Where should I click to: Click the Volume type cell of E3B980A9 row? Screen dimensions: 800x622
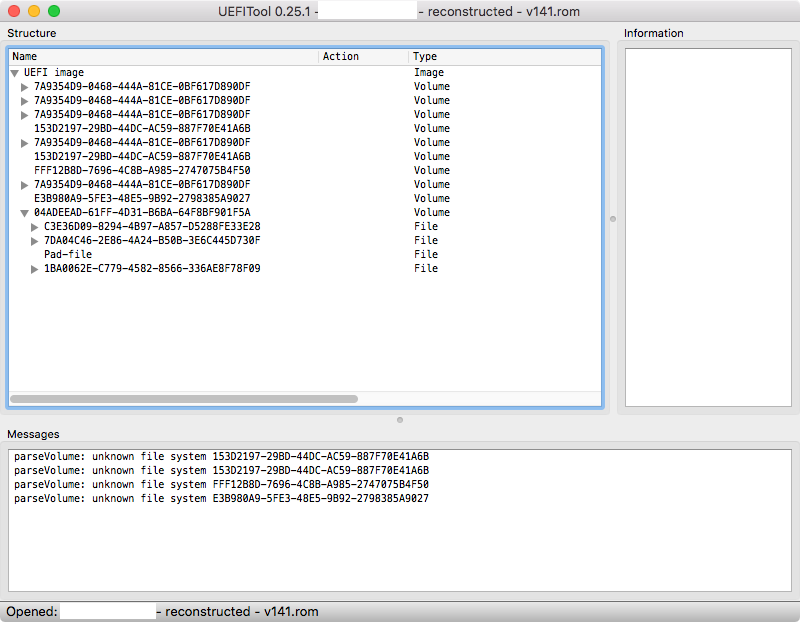(x=432, y=198)
